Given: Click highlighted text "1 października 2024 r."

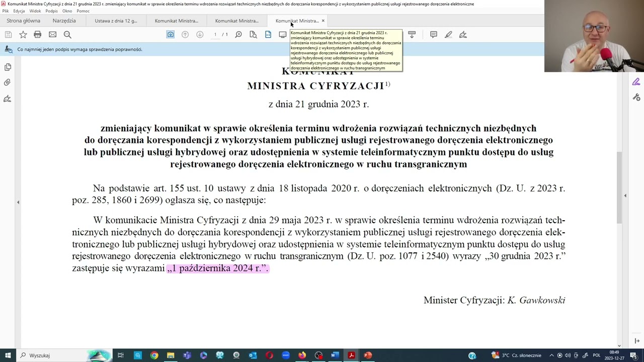Looking at the screenshot, I should coord(218,268).
